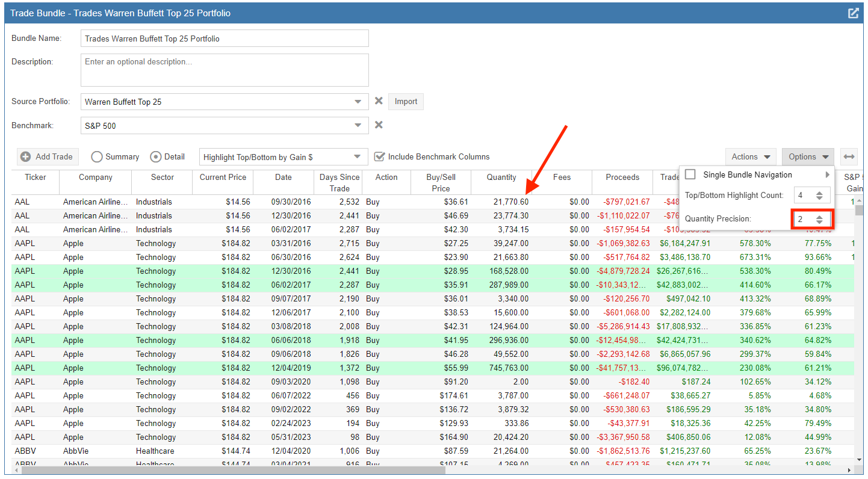Sort by Days Since Trade column header
868x479 pixels.
339,182
